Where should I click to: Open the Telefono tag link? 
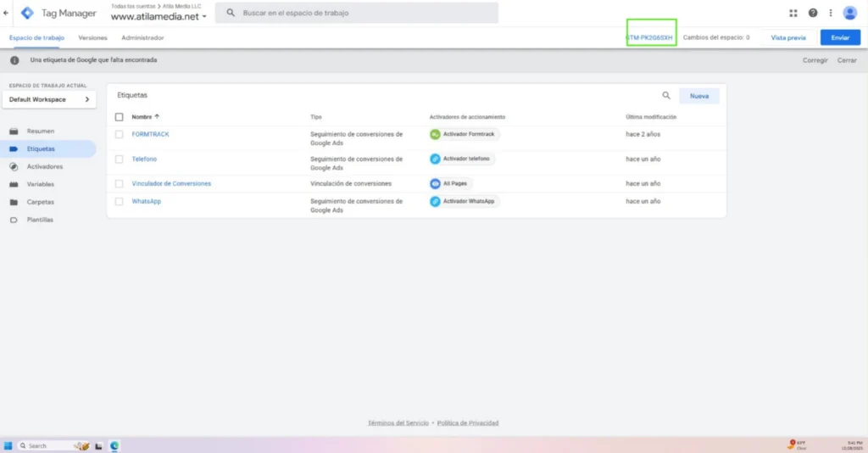tap(144, 159)
